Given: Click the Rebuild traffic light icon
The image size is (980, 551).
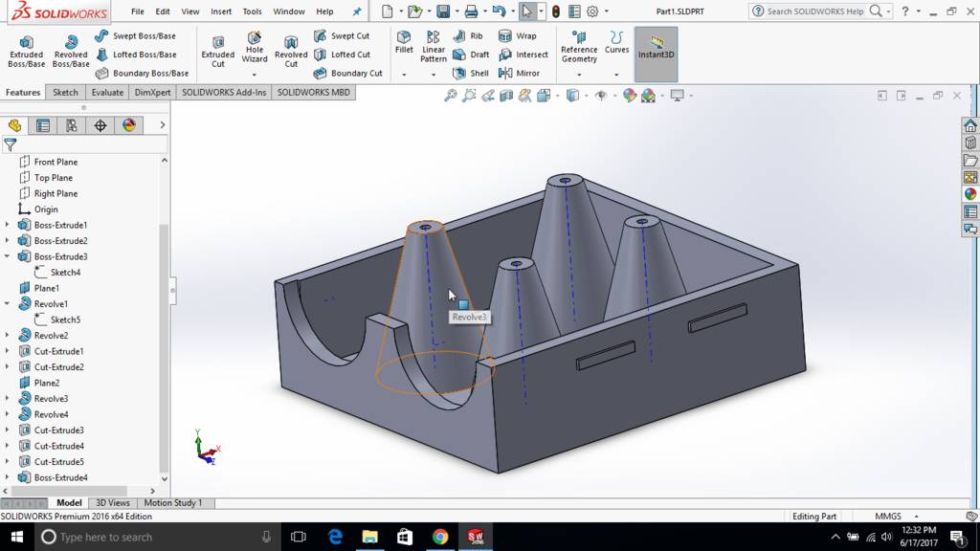Looking at the screenshot, I should point(556,11).
